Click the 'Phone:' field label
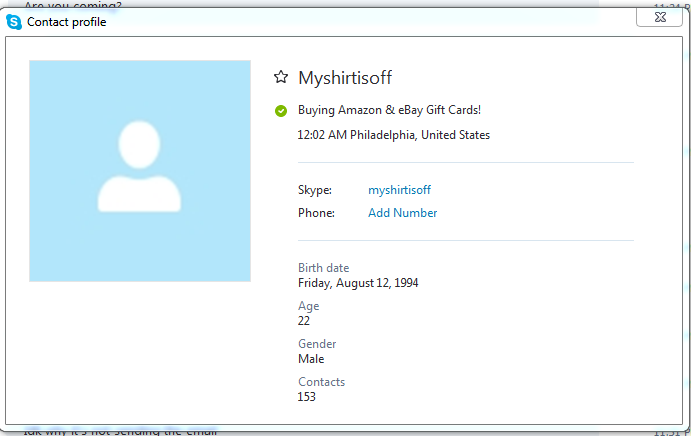Image resolution: width=691 pixels, height=436 pixels. click(316, 213)
